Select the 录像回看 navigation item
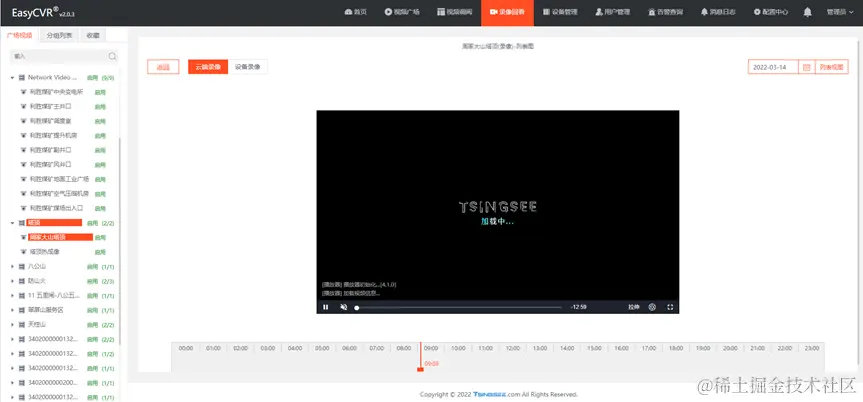This screenshot has height=402, width=863. [x=507, y=12]
